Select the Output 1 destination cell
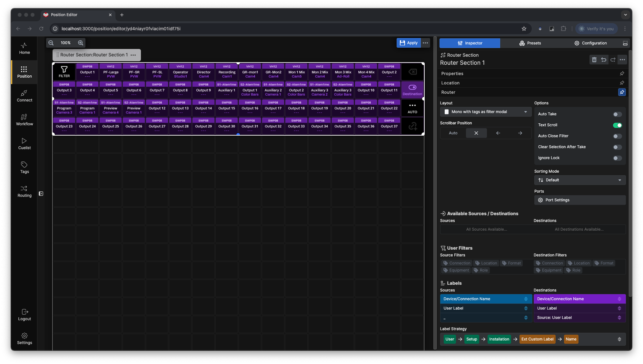This screenshot has width=643, height=364. (x=87, y=72)
